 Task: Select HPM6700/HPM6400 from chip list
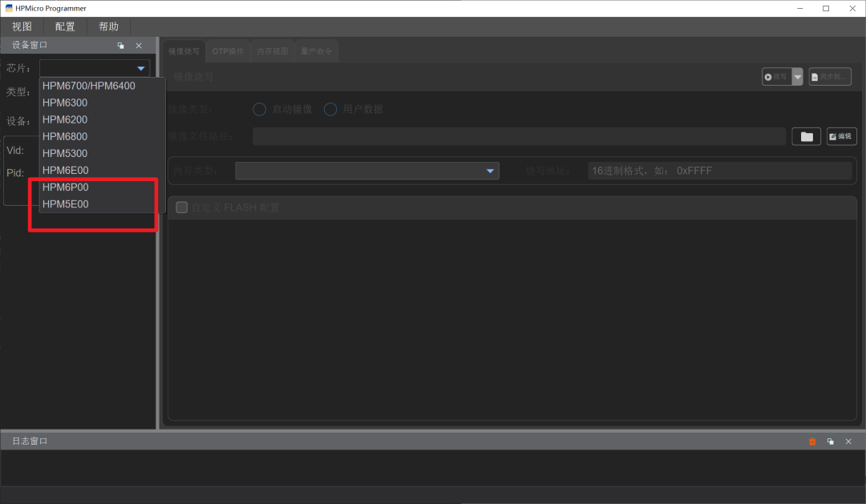pos(102,86)
